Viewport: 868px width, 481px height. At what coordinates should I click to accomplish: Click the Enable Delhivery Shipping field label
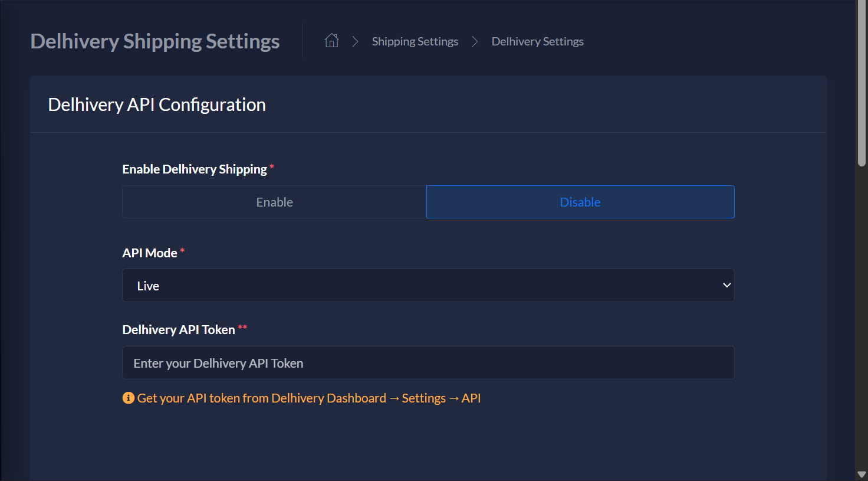click(x=195, y=169)
